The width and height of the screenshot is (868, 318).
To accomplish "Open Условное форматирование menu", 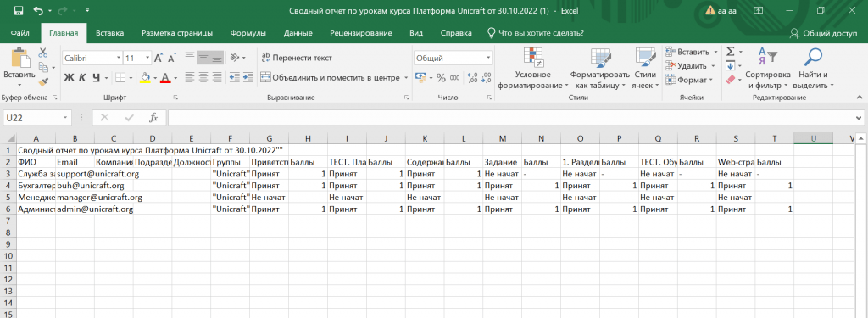I will pyautogui.click(x=532, y=69).
